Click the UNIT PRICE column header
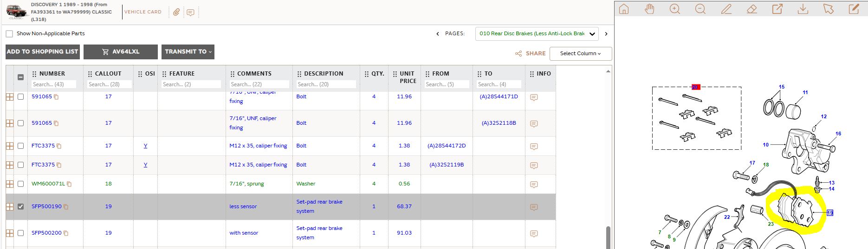Viewport: 868px width, 249px height. tap(408, 77)
